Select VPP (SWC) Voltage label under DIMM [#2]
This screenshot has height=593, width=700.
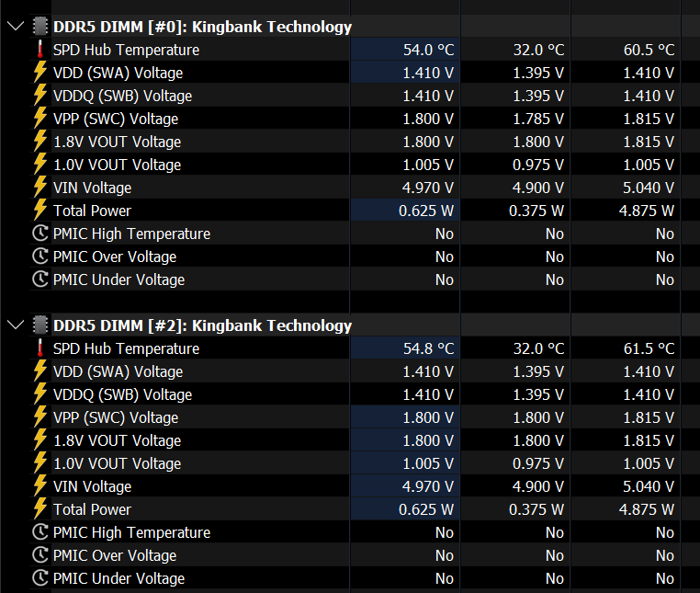pyautogui.click(x=116, y=417)
